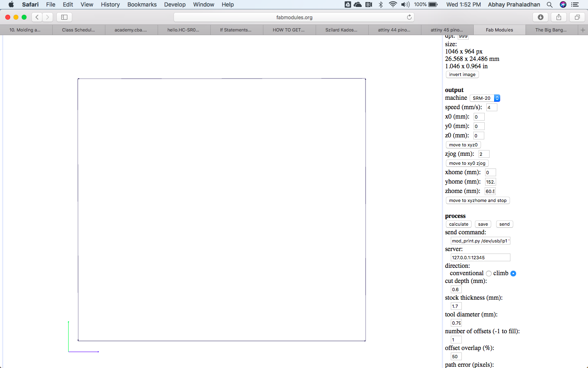The image size is (588, 368).
Task: Open the Siri icon in menu bar
Action: point(563,4)
